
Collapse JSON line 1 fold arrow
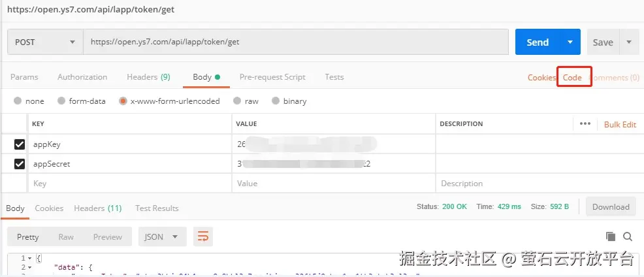pyautogui.click(x=29, y=259)
